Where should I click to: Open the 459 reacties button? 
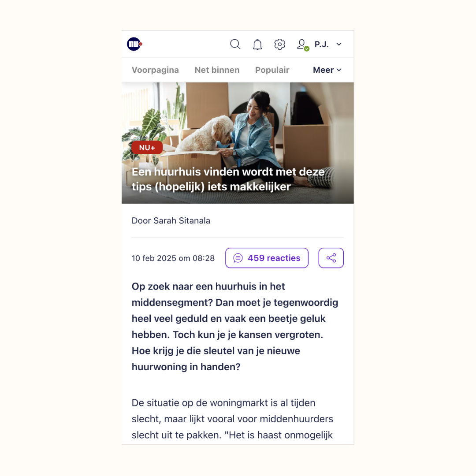267,258
